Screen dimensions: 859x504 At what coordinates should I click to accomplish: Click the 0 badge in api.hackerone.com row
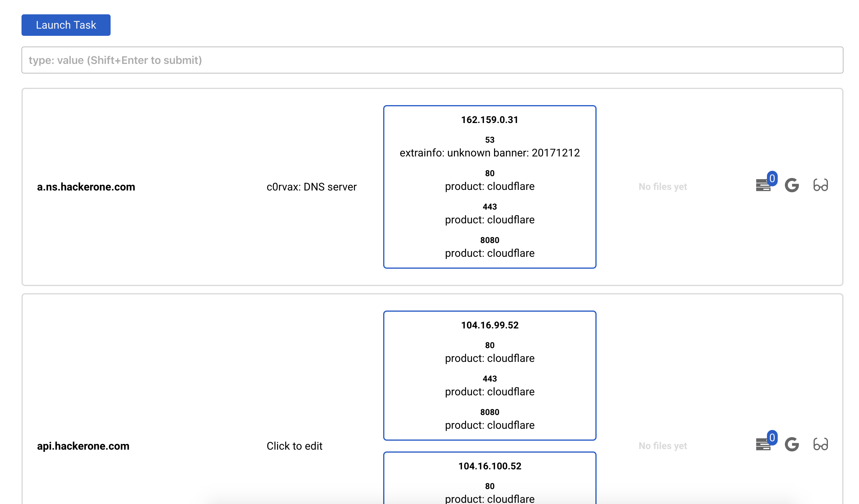coord(772,438)
